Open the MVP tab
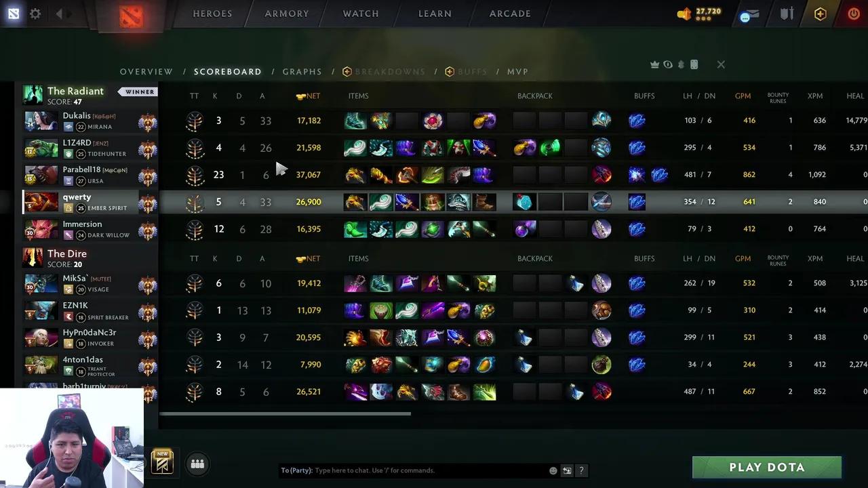This screenshot has width=868, height=488. click(x=518, y=71)
